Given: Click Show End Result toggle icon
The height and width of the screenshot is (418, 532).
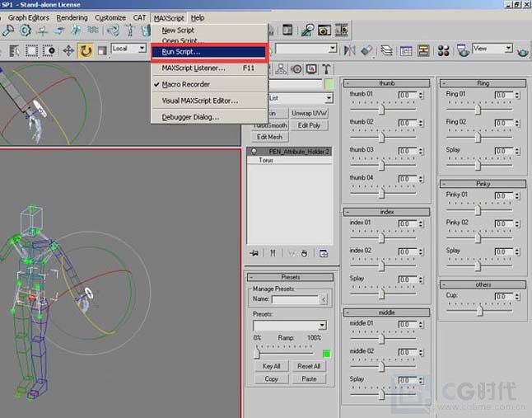Looking at the screenshot, I should [x=273, y=253].
